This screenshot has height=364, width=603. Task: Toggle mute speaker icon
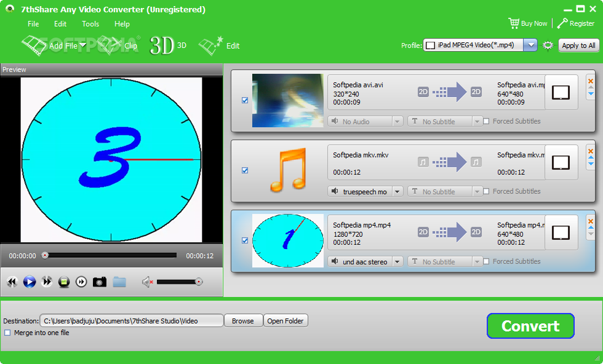(x=148, y=282)
